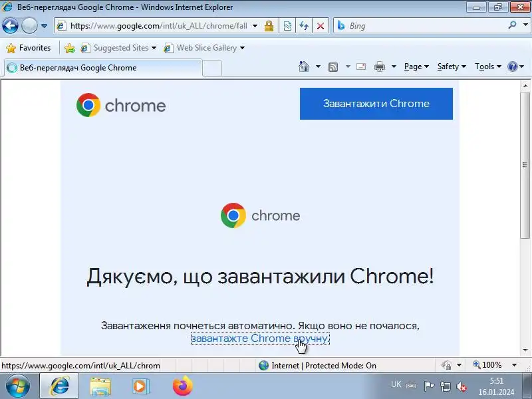
Task: Open the Suggested Sites dropdown
Action: pos(118,48)
